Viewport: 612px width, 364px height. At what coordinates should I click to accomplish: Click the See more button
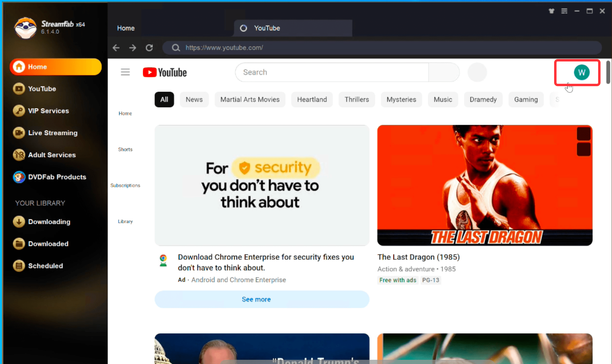262,299
